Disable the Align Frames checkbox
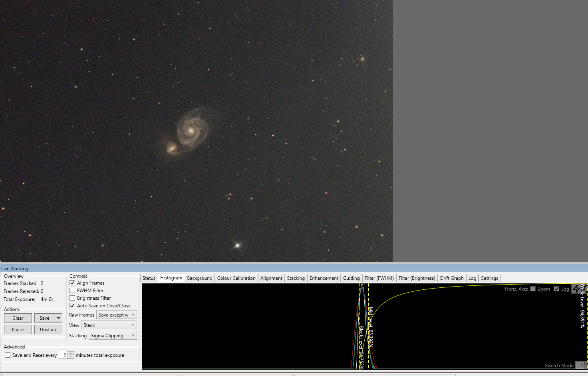 click(72, 283)
